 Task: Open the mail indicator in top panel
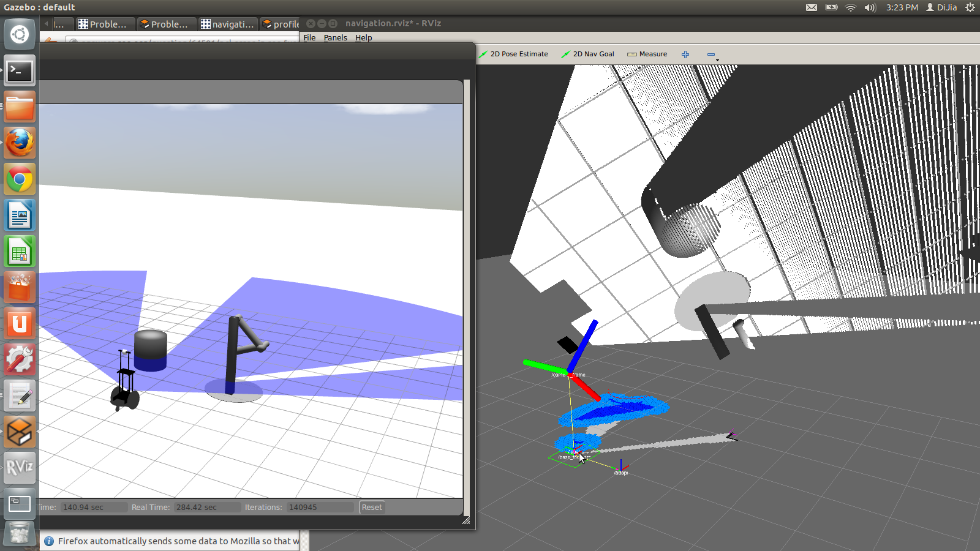(x=812, y=7)
